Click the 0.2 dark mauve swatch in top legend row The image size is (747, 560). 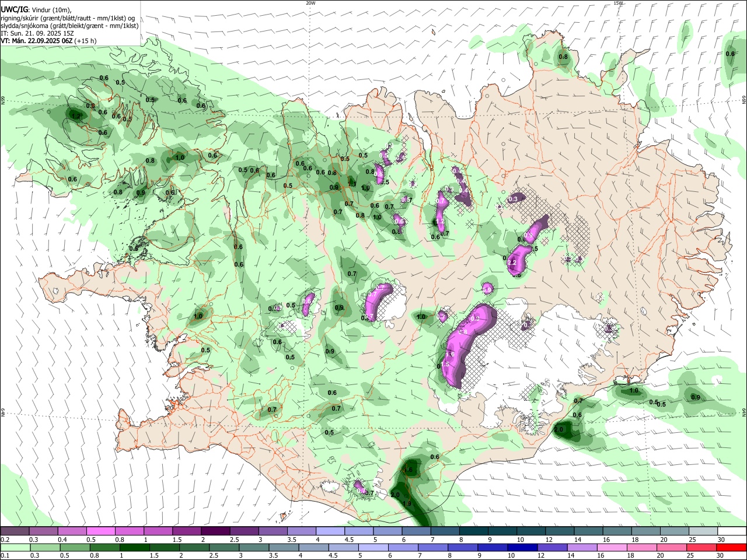pyautogui.click(x=15, y=531)
